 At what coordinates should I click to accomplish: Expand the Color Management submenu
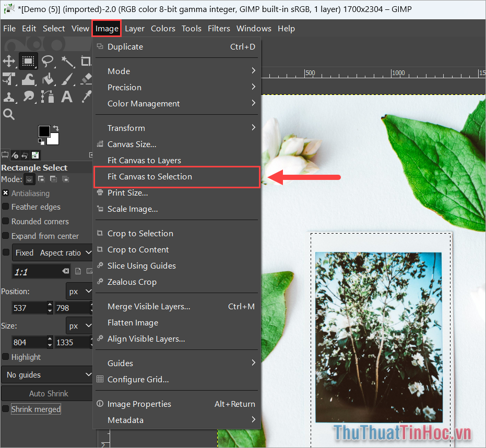click(176, 103)
